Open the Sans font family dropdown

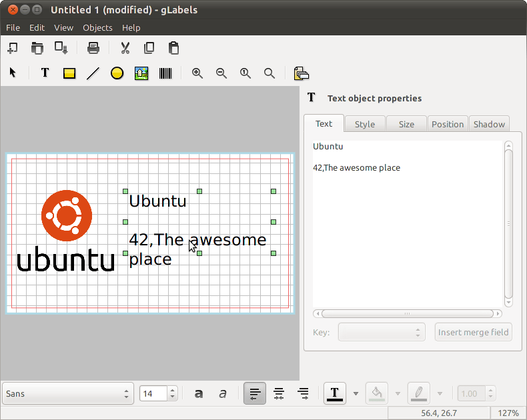click(x=67, y=393)
